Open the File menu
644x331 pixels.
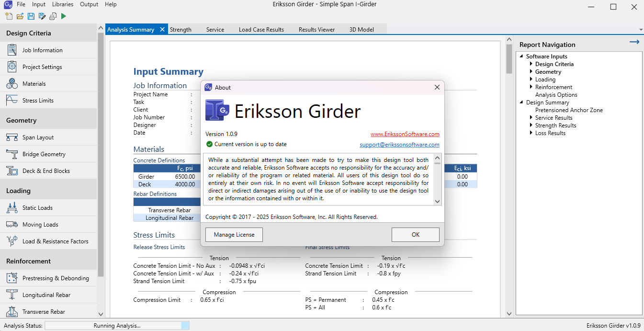tap(21, 4)
